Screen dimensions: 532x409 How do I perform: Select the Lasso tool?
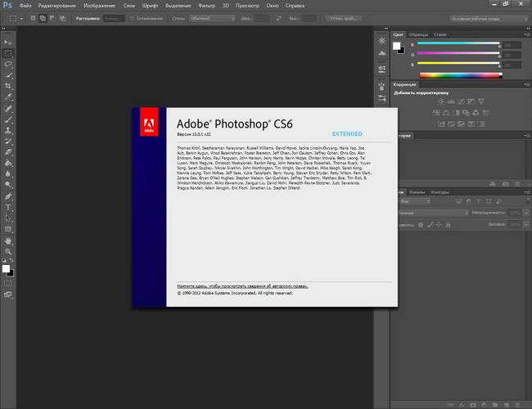[8, 64]
